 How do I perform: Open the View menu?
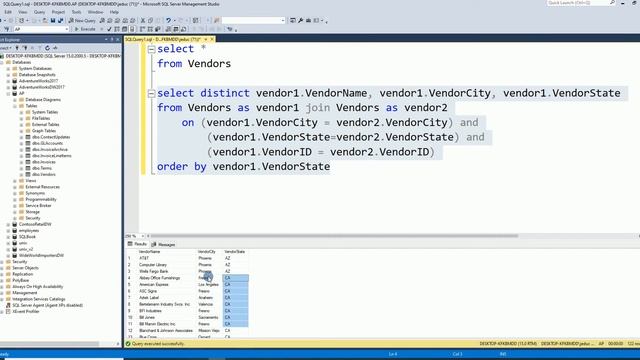click(x=22, y=12)
